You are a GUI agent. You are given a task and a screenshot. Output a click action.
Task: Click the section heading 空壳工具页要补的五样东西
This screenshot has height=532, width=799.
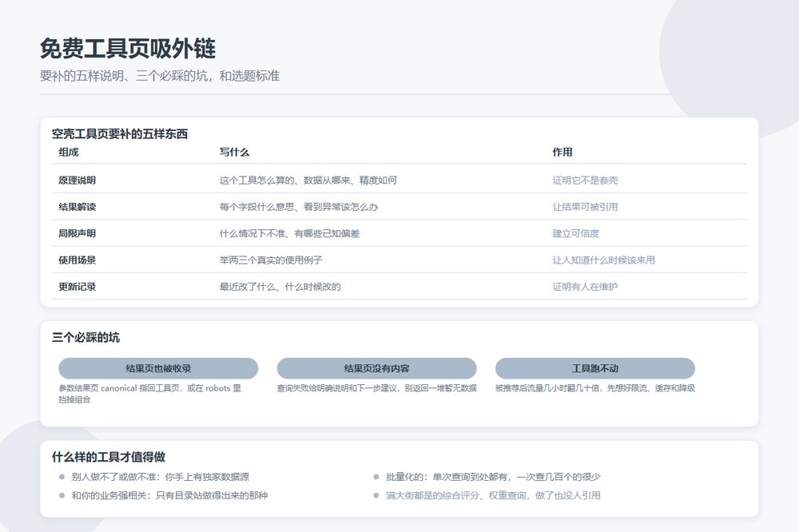120,134
